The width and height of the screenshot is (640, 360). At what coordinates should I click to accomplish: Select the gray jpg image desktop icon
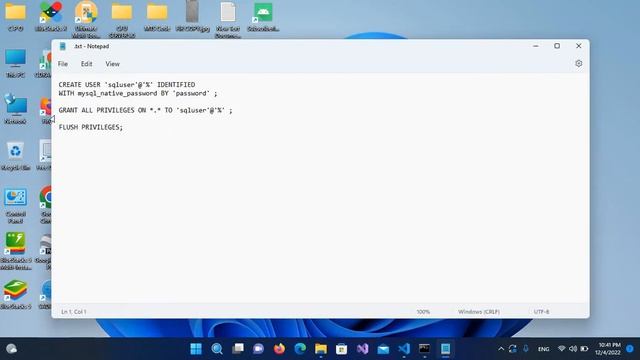pos(192,17)
